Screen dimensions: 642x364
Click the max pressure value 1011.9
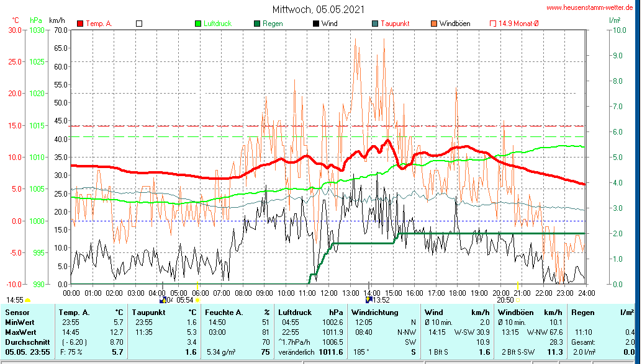click(x=332, y=332)
